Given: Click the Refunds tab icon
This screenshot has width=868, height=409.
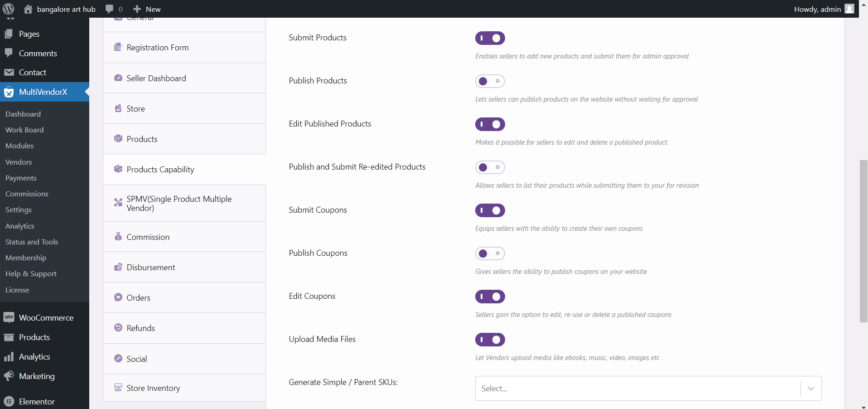Looking at the screenshot, I should [118, 328].
